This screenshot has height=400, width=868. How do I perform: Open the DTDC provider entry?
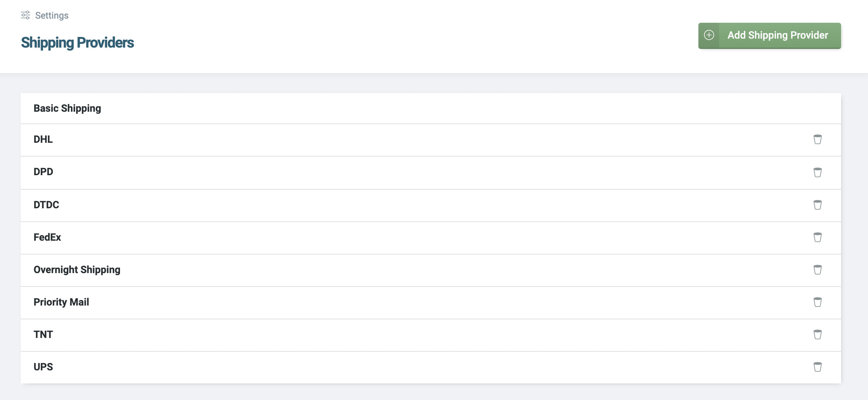431,205
